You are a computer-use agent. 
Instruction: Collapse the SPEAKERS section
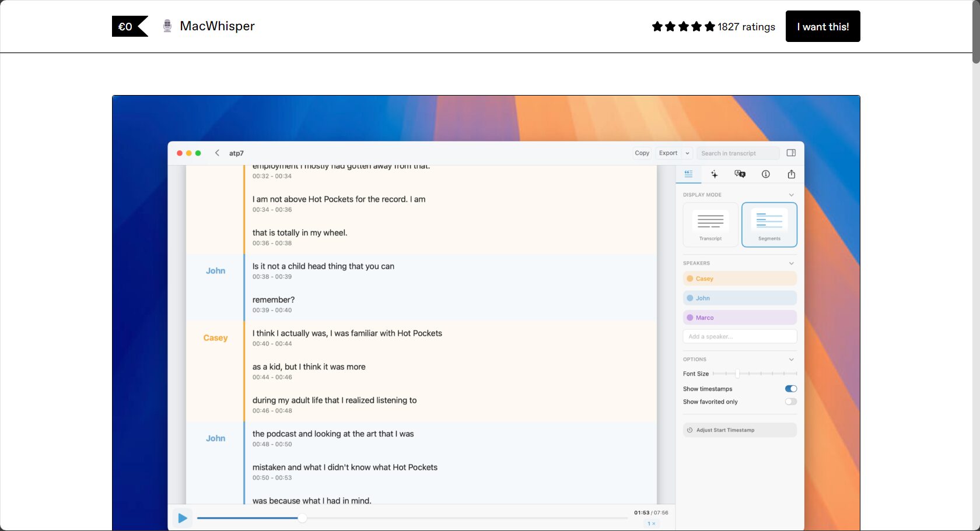[791, 263]
